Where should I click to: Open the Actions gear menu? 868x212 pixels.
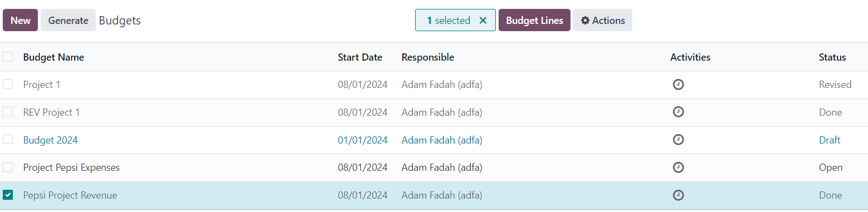pos(603,20)
